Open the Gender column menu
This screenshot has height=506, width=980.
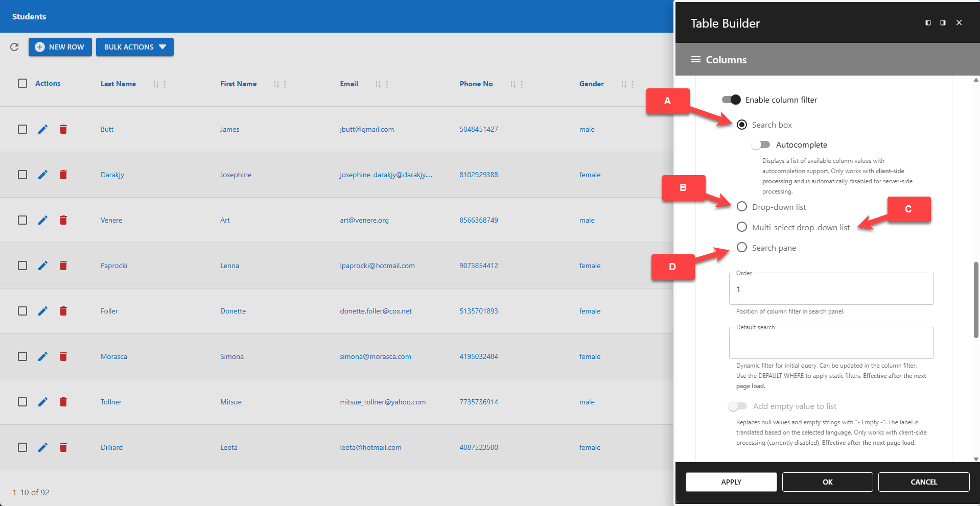coord(633,84)
